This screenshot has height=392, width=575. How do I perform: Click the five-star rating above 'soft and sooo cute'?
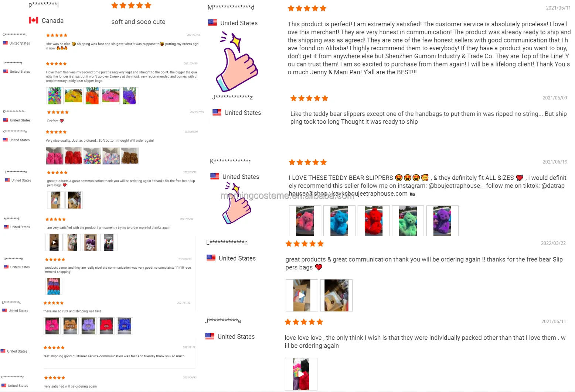[131, 6]
